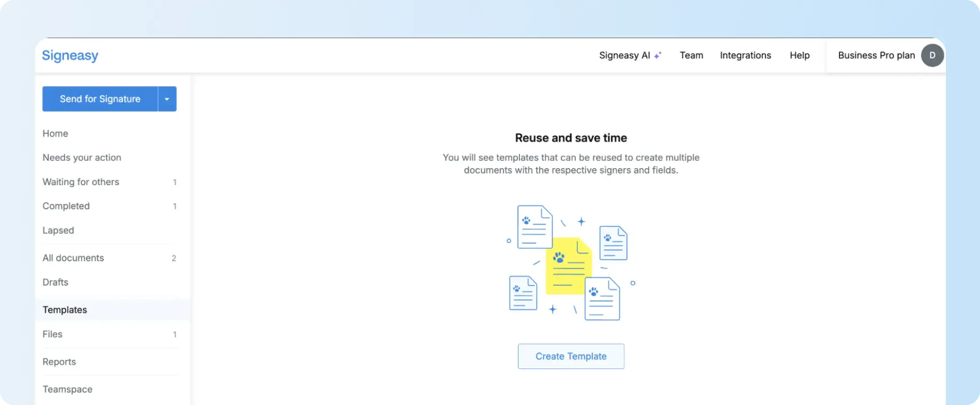The width and height of the screenshot is (980, 405).
Task: Open the Team menu item
Action: click(x=691, y=56)
